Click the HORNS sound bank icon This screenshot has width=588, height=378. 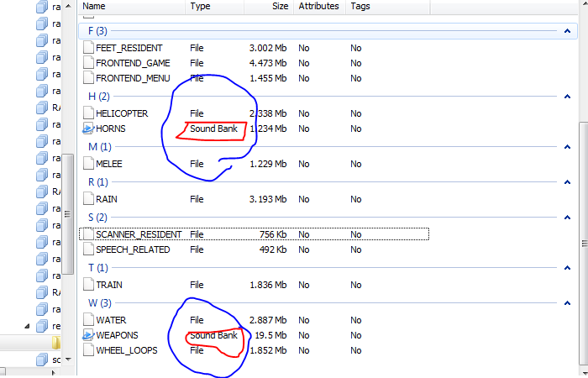[x=88, y=129]
